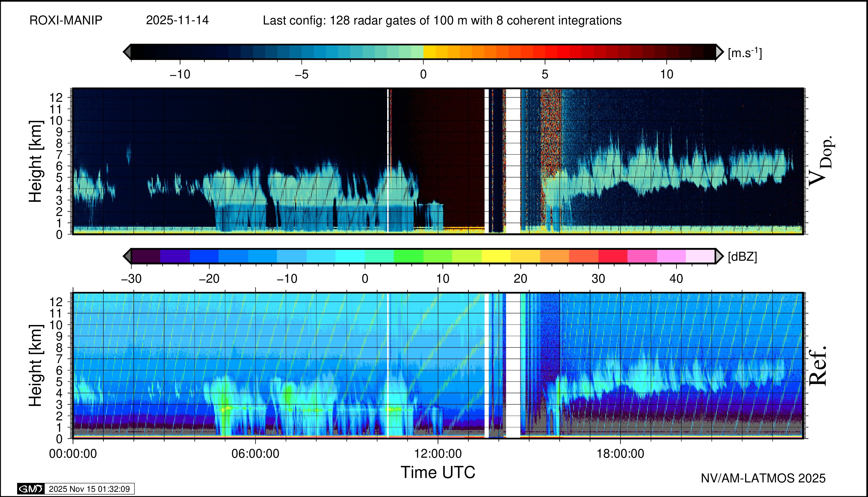Click the NV/AM-LATMOS 2025 credit text
The image size is (868, 497).
pos(763,478)
